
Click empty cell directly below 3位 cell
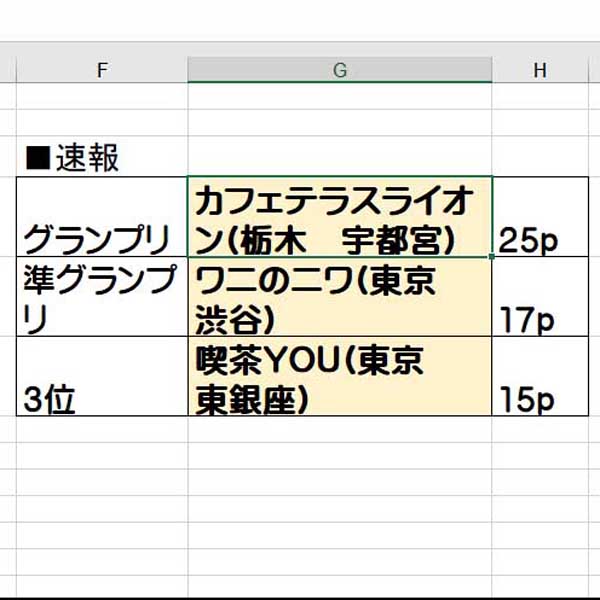(x=102, y=430)
